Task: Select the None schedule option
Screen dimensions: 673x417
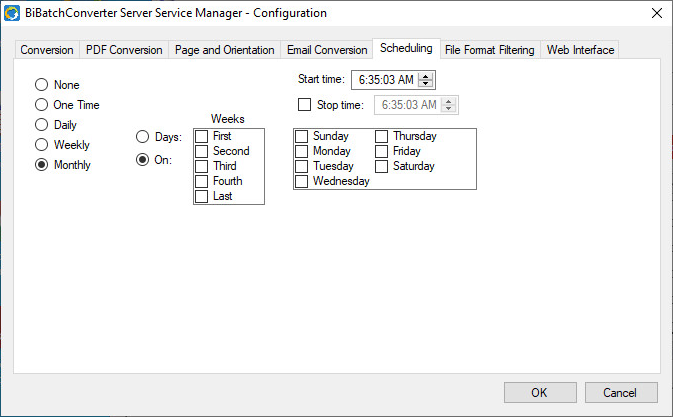Action: click(x=42, y=85)
